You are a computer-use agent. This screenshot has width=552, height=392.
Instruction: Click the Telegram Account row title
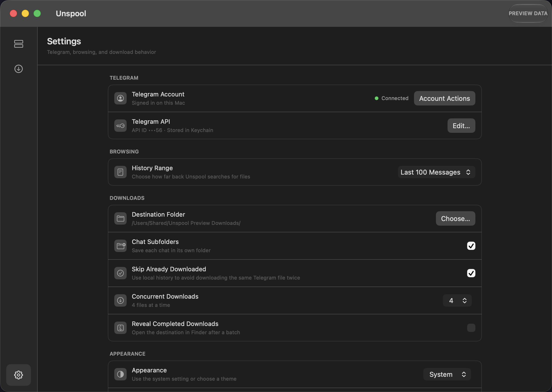coord(158,94)
